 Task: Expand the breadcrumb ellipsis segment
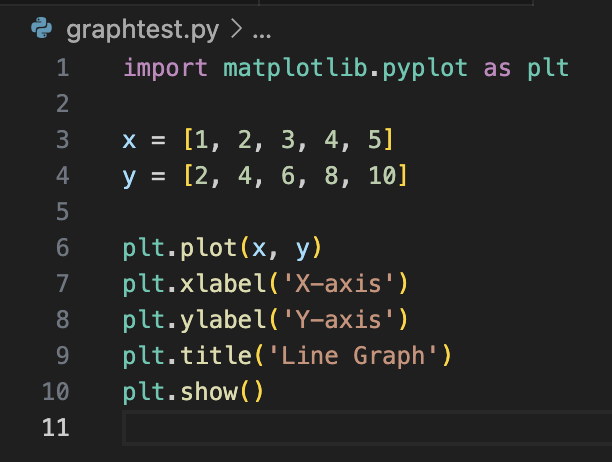click(x=262, y=37)
